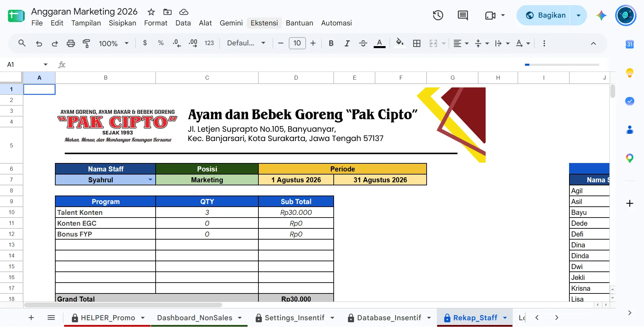The width and height of the screenshot is (644, 327).
Task: Switch to Settings_Insentif sheet tab
Action: pyautogui.click(x=294, y=318)
